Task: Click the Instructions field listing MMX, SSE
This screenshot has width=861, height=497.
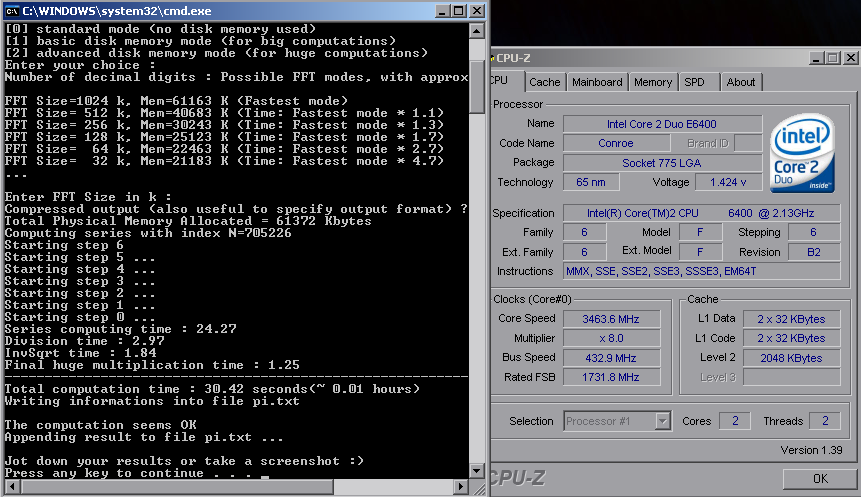Action: [702, 271]
